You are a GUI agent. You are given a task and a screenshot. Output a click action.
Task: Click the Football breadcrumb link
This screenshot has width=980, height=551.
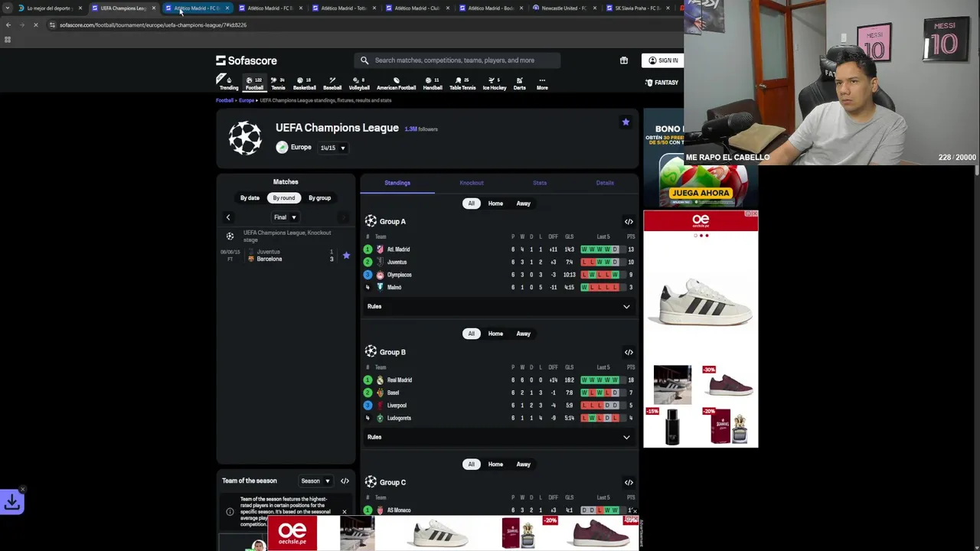click(224, 100)
